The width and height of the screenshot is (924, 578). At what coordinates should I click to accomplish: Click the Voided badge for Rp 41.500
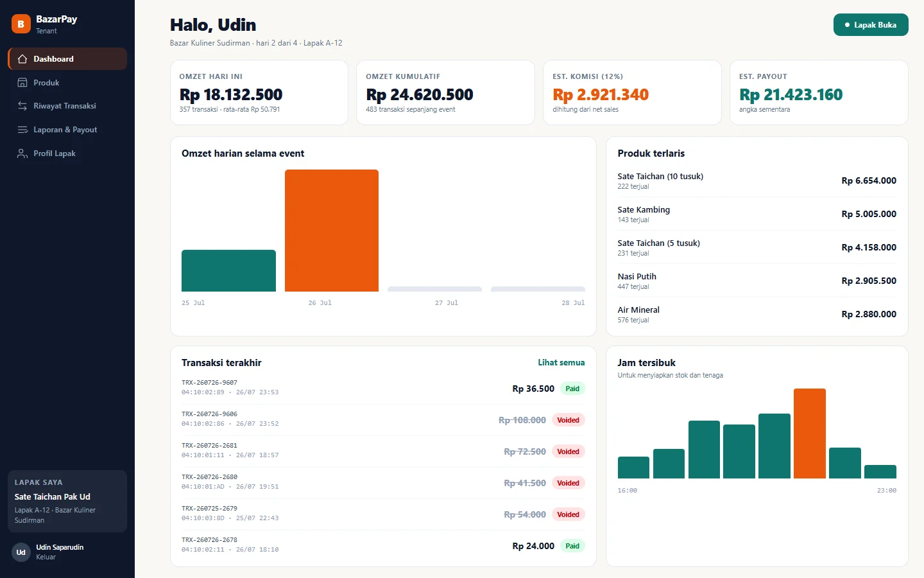point(568,483)
